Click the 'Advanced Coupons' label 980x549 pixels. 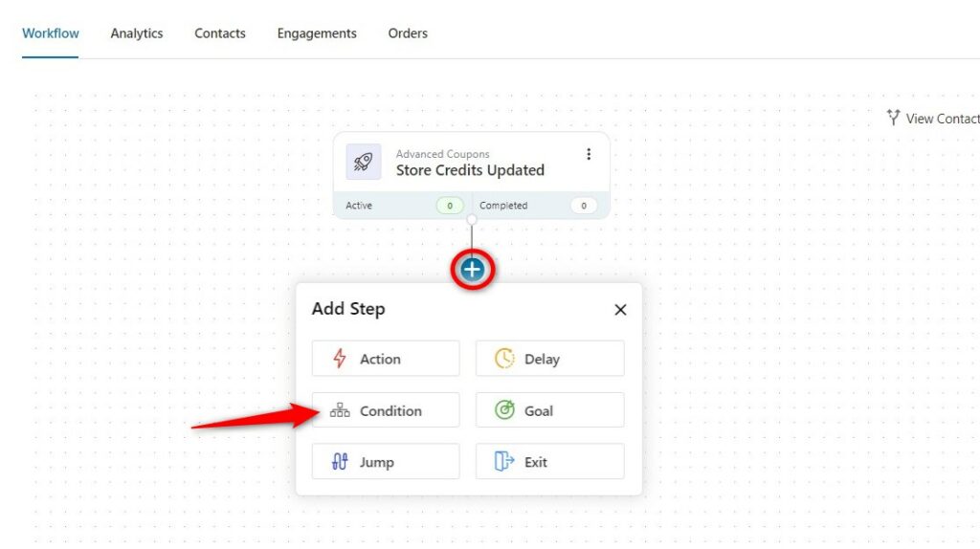click(442, 154)
